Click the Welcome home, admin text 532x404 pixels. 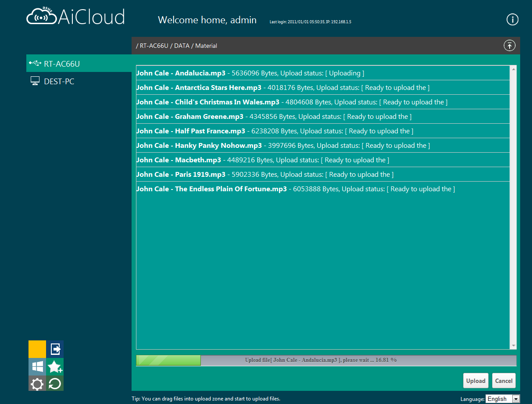(207, 20)
